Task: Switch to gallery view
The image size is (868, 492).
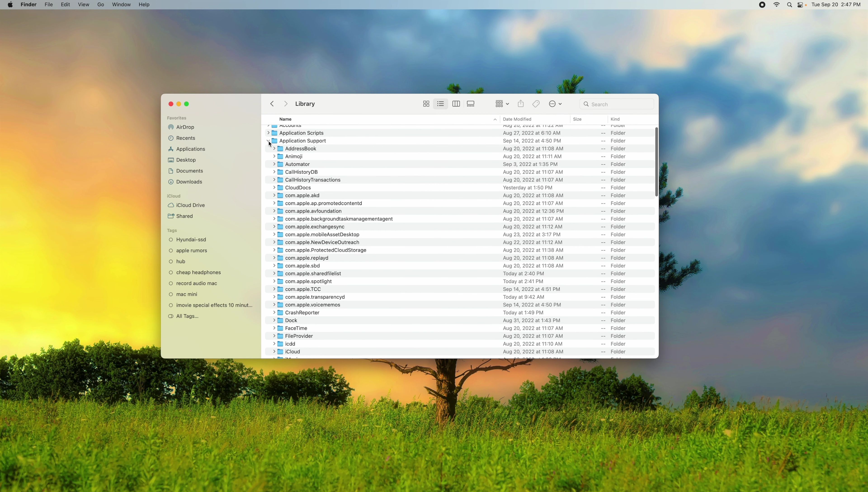Action: tap(470, 104)
